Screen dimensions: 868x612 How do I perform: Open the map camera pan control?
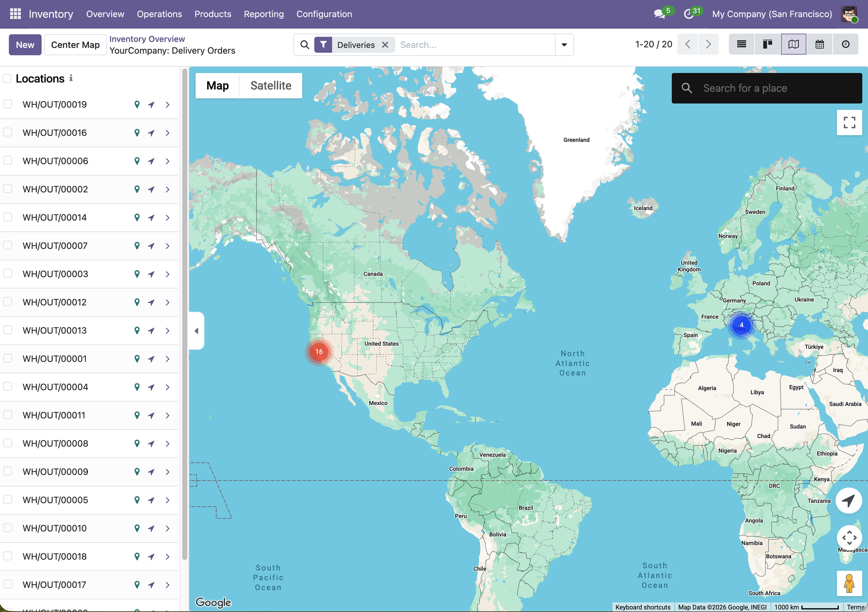(849, 537)
